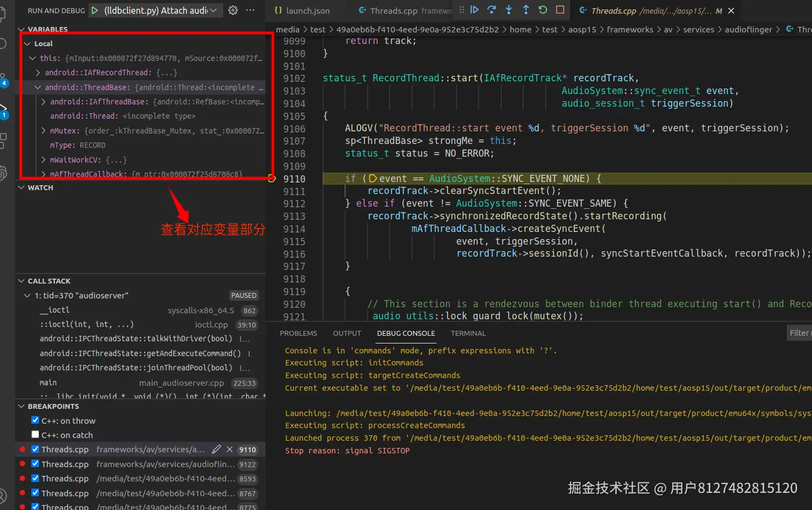The image size is (812, 510).
Task: Open Explorer view in activity bar
Action: 3,14
